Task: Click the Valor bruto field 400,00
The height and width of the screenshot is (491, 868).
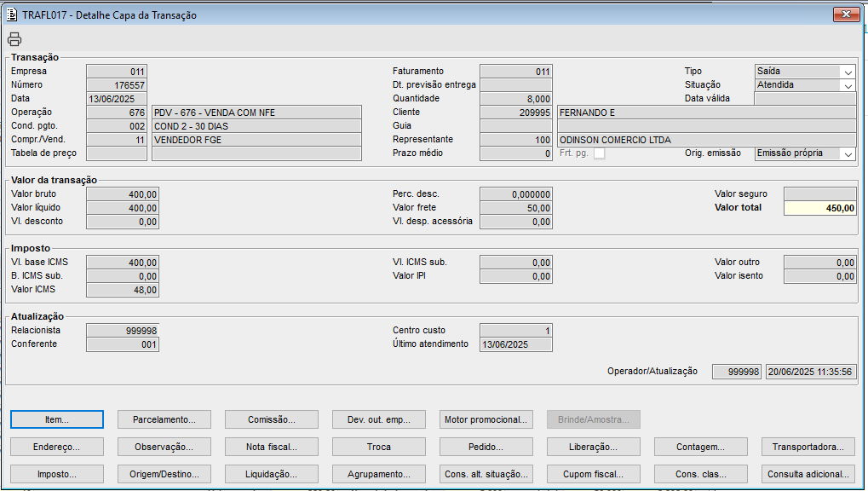Action: click(123, 194)
